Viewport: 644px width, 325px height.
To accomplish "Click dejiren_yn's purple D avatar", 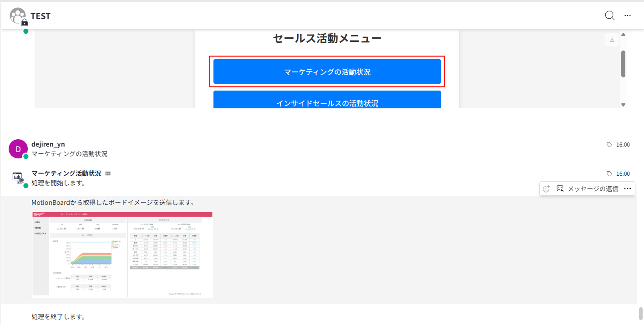I will pyautogui.click(x=18, y=149).
